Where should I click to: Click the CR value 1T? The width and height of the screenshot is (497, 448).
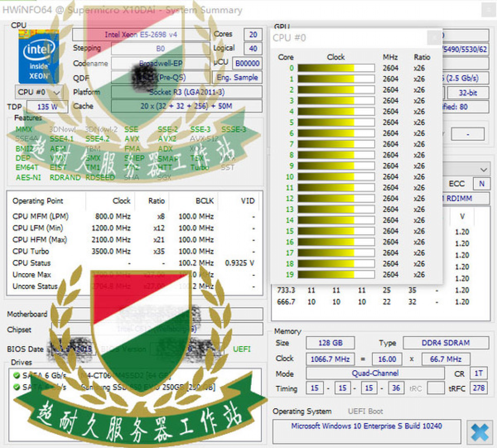click(479, 373)
